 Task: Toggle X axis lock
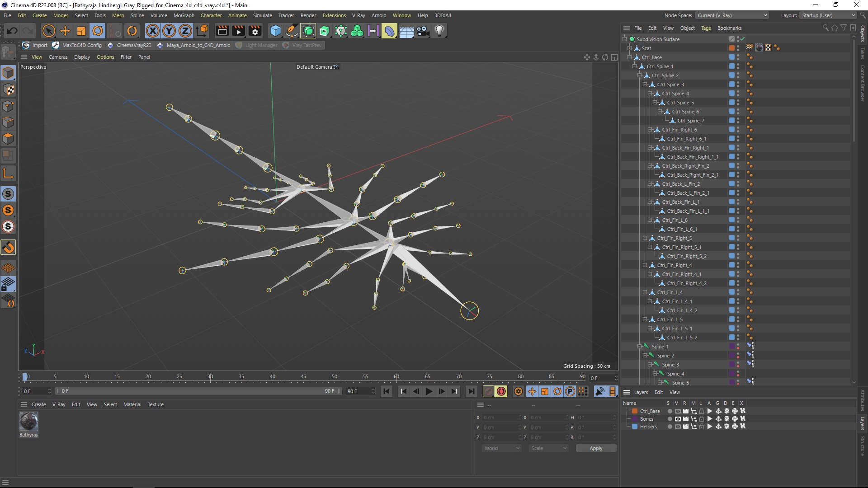point(153,31)
